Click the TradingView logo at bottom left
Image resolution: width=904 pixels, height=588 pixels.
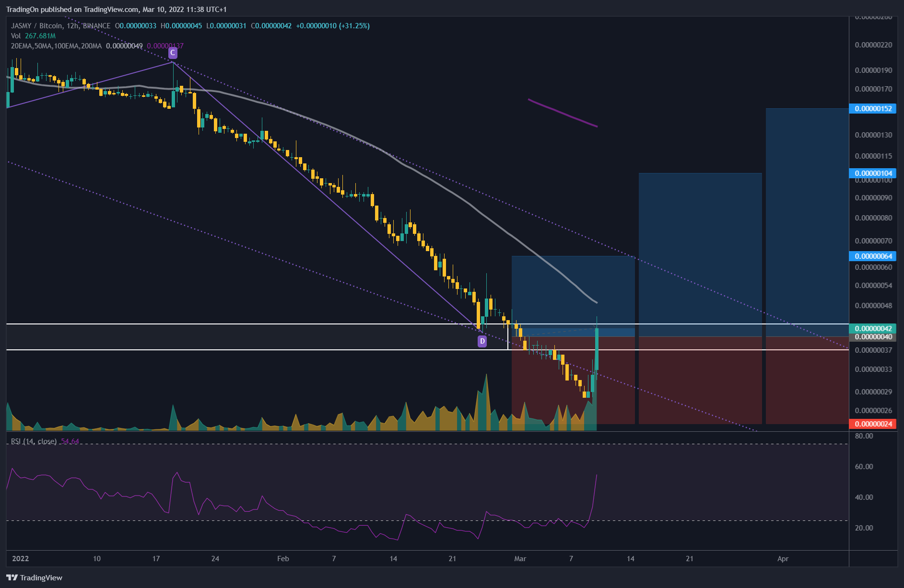(x=35, y=577)
